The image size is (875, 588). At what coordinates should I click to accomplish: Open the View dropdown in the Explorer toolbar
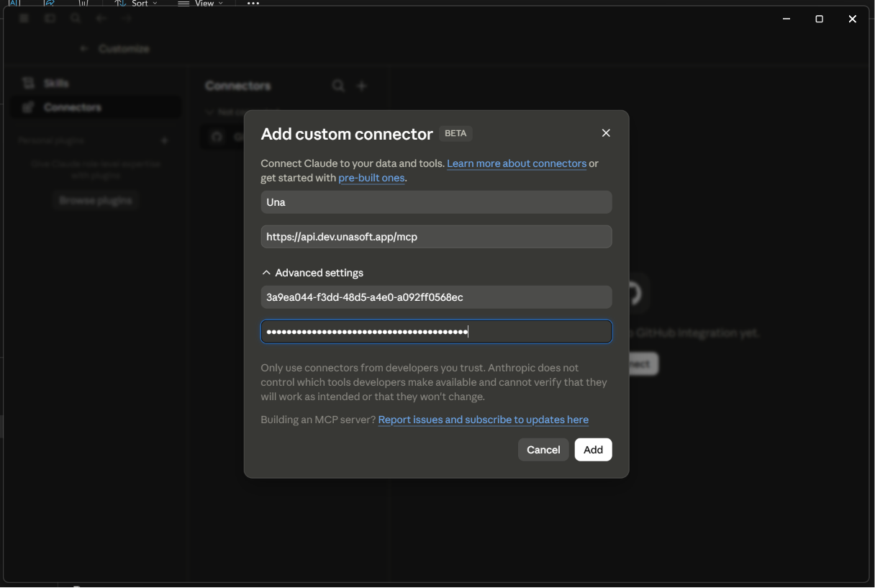[200, 4]
